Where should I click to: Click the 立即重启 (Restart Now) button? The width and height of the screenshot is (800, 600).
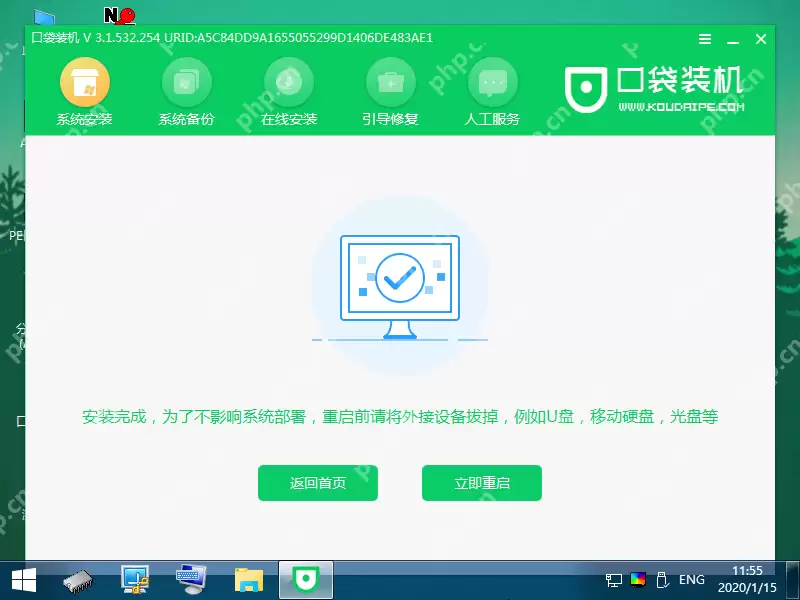(482, 482)
